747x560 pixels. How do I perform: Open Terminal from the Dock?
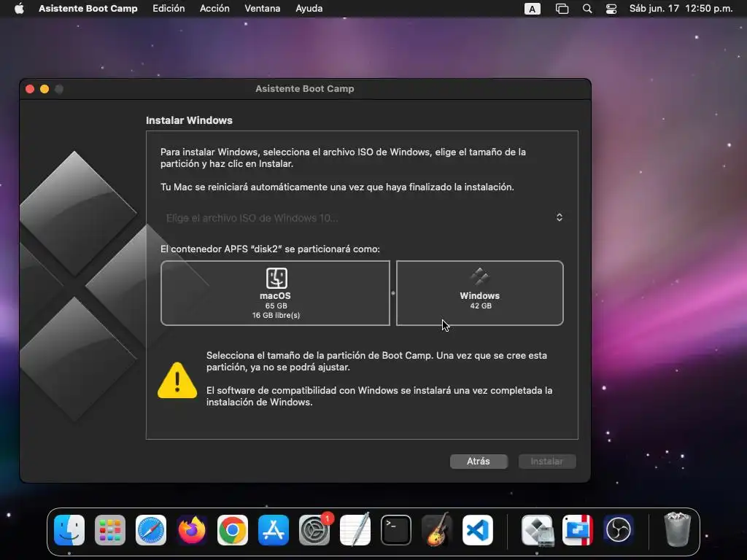point(396,530)
